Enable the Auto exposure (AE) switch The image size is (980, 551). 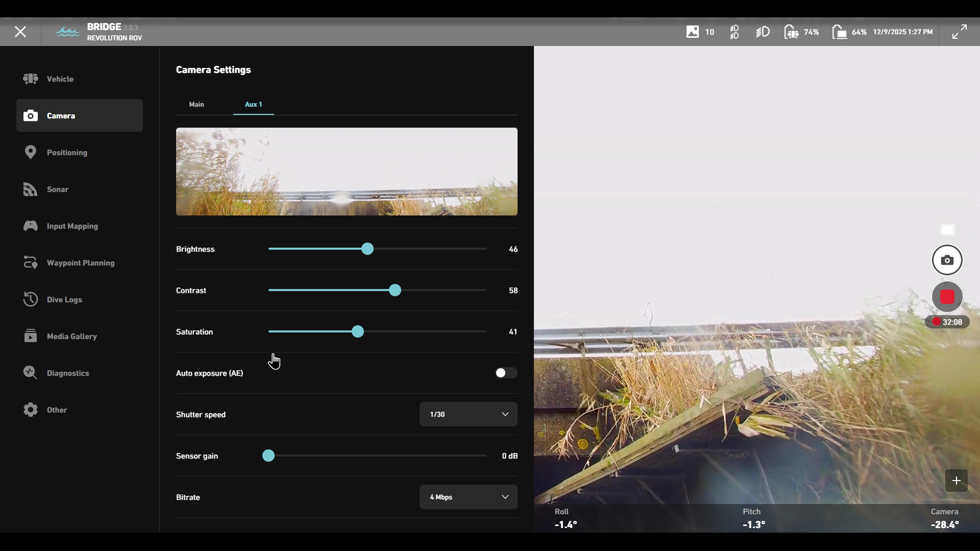pos(505,373)
